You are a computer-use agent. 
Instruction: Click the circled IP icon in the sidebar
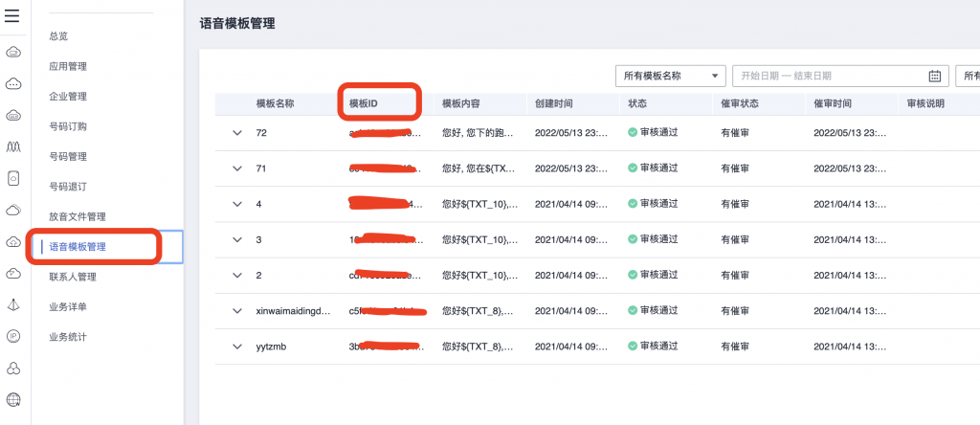(13, 336)
